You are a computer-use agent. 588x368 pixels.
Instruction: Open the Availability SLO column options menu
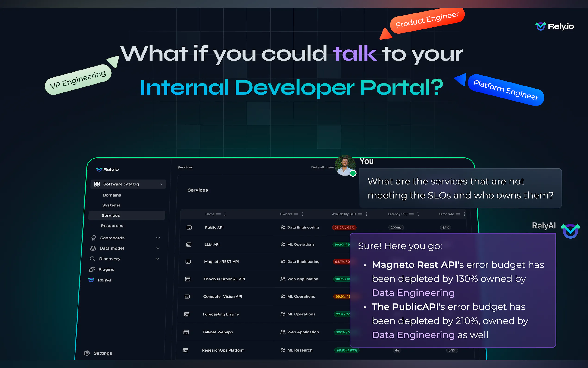(366, 214)
